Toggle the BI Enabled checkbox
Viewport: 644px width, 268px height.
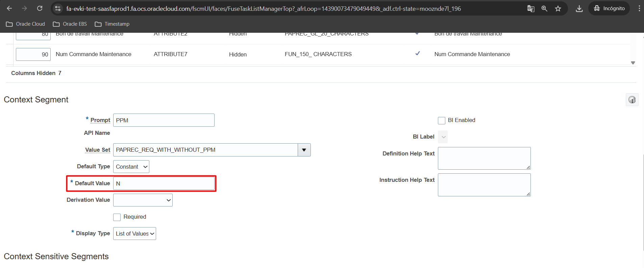click(442, 120)
